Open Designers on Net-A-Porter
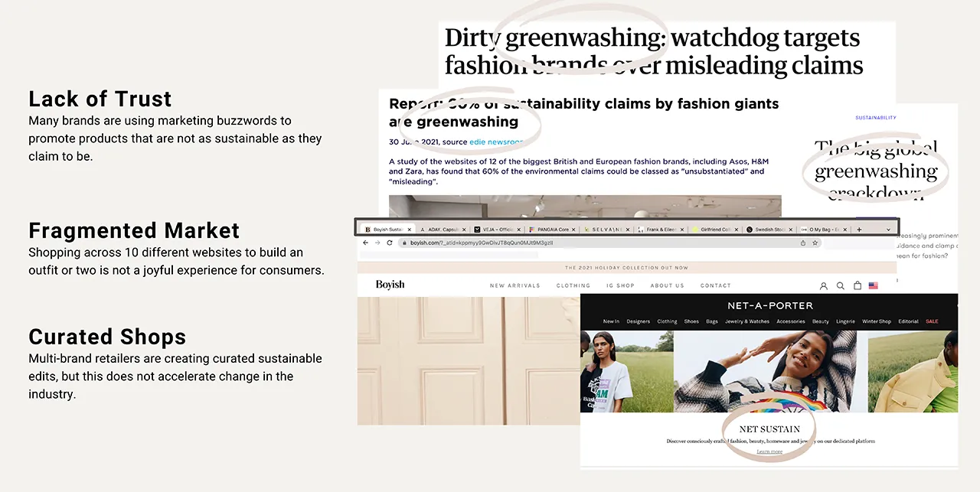 (639, 321)
